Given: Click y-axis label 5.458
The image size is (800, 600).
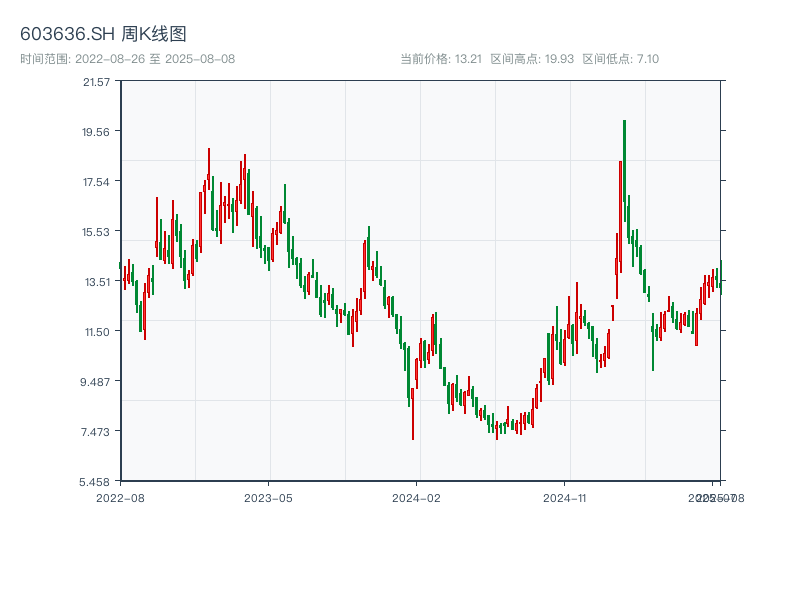Looking at the screenshot, I should (94, 482).
